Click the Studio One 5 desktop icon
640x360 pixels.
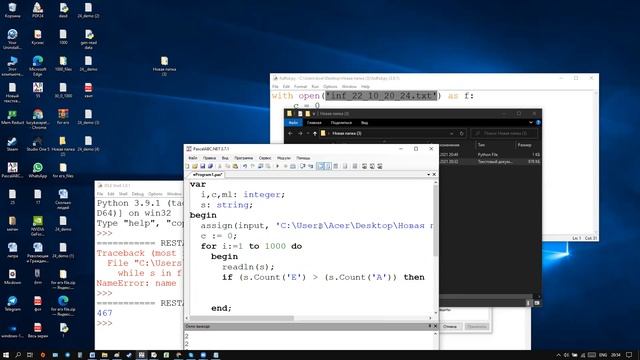point(38,144)
